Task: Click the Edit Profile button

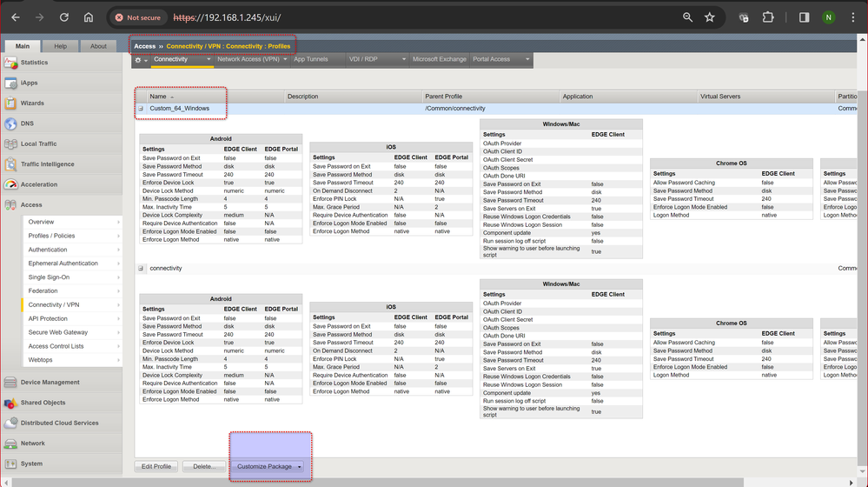Action: coord(156,467)
